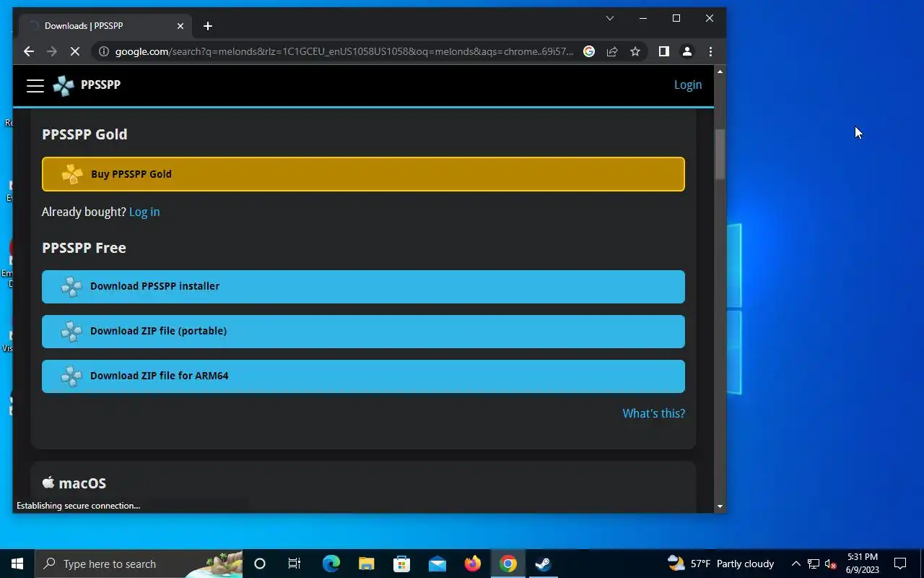Stop page loading with the X button
This screenshot has width=924, height=578.
tap(75, 51)
